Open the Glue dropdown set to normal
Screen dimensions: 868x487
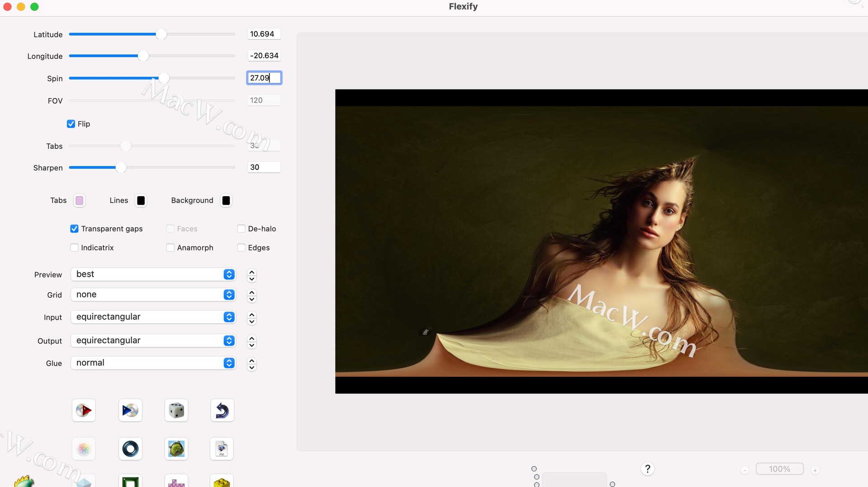153,363
